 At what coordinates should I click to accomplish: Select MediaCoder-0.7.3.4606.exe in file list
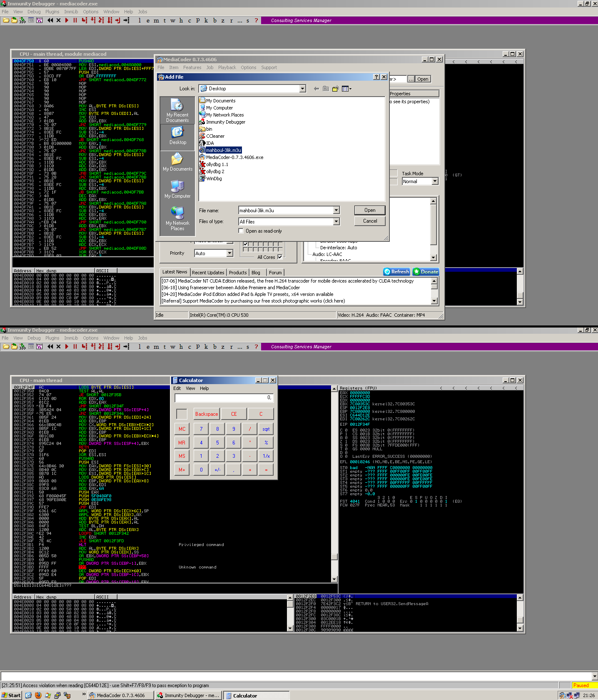(234, 157)
